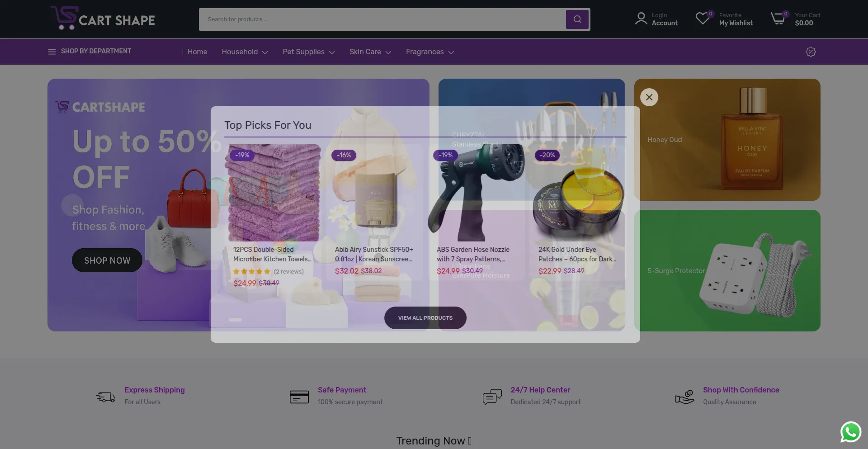Open the shopping cart icon

click(x=778, y=19)
